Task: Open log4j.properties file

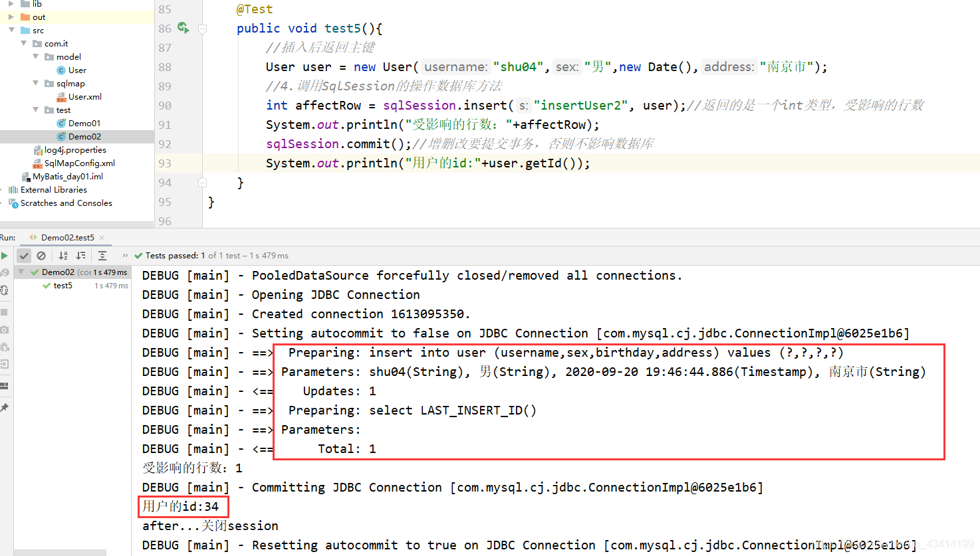Action: tap(75, 150)
